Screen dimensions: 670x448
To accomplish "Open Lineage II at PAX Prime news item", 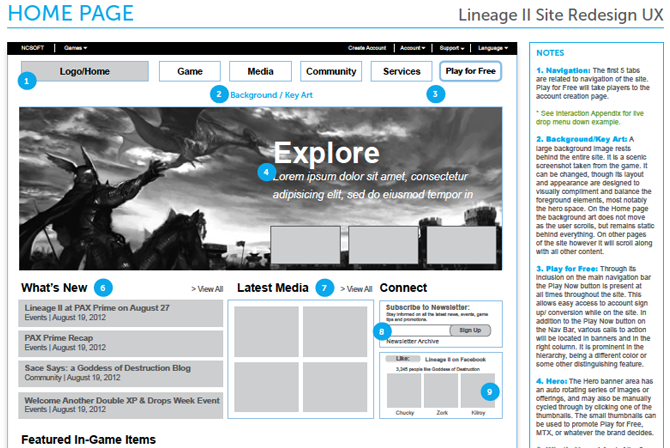I will point(120,313).
